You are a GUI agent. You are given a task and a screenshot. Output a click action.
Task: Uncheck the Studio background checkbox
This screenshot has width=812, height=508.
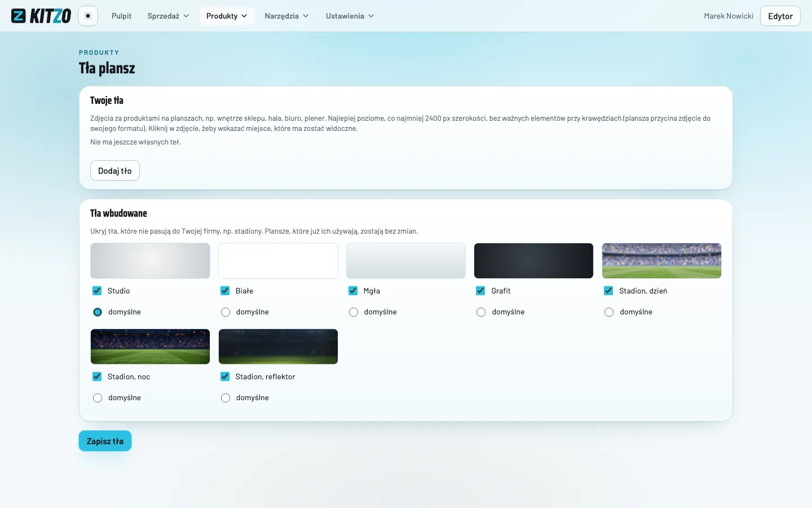tap(97, 291)
